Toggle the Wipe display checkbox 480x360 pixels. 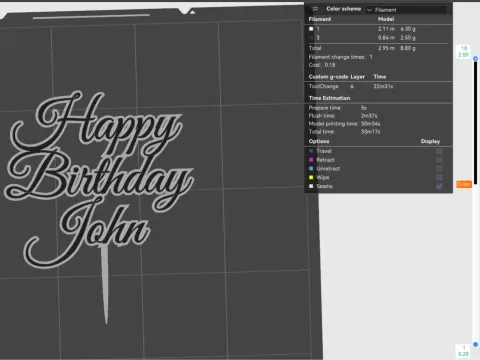point(439,177)
